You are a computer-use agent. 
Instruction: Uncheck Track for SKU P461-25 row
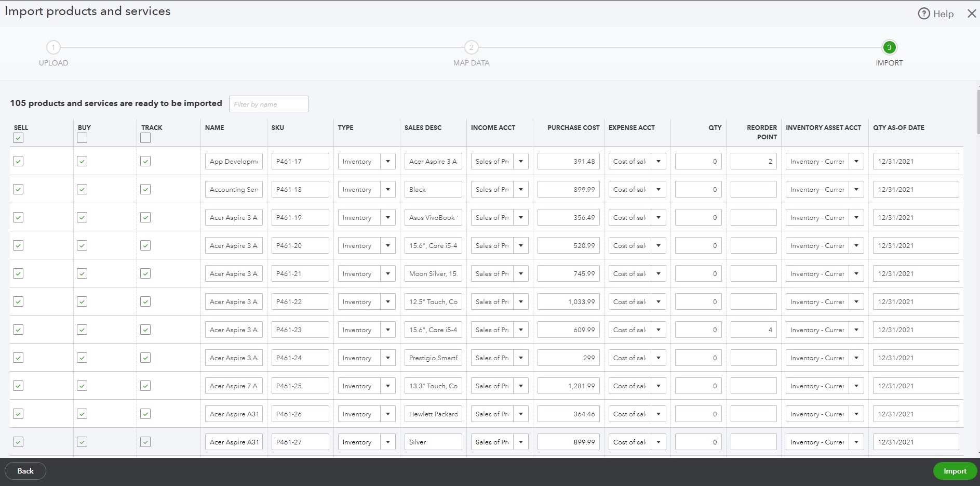coord(145,386)
